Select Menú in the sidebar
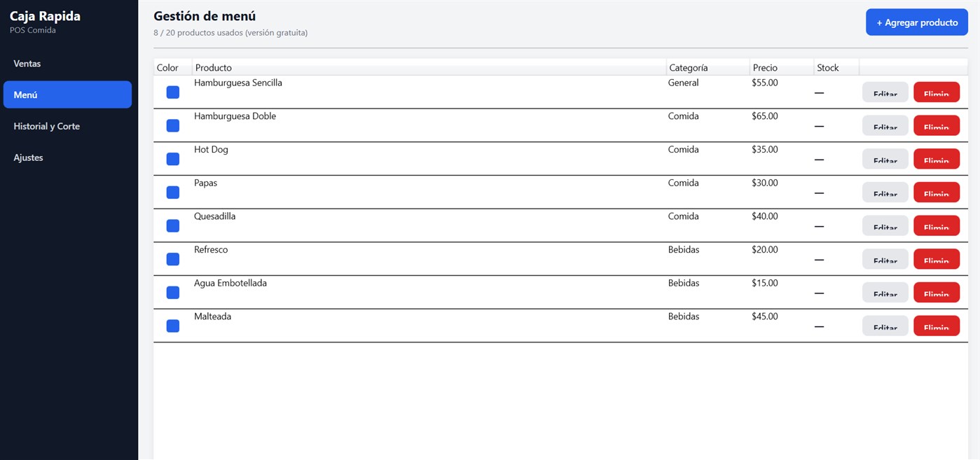 (x=67, y=95)
